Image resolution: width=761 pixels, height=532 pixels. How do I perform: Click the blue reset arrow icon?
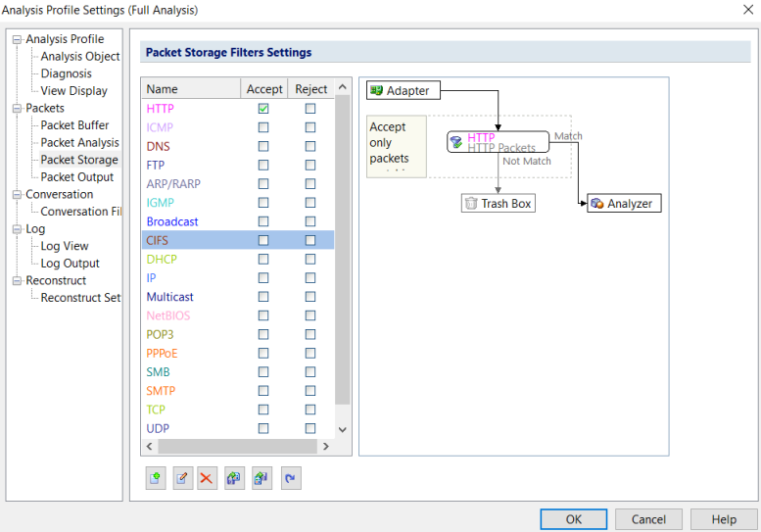click(291, 479)
